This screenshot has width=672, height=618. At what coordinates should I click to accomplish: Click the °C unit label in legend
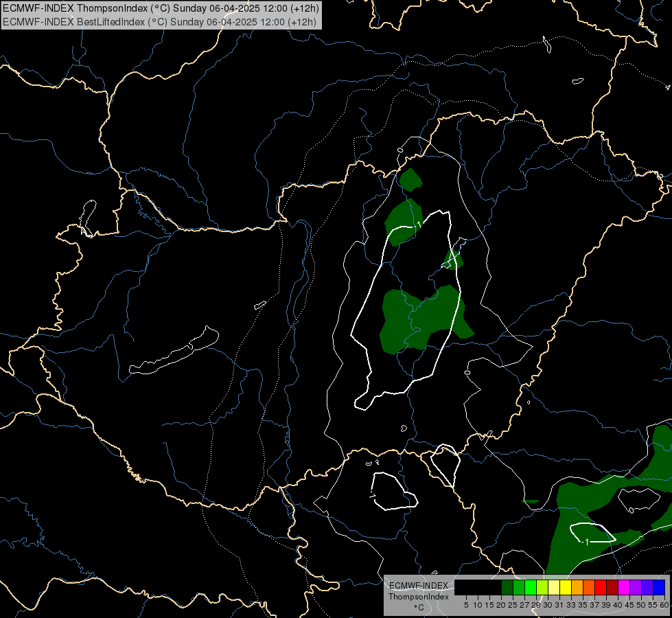tap(419, 608)
